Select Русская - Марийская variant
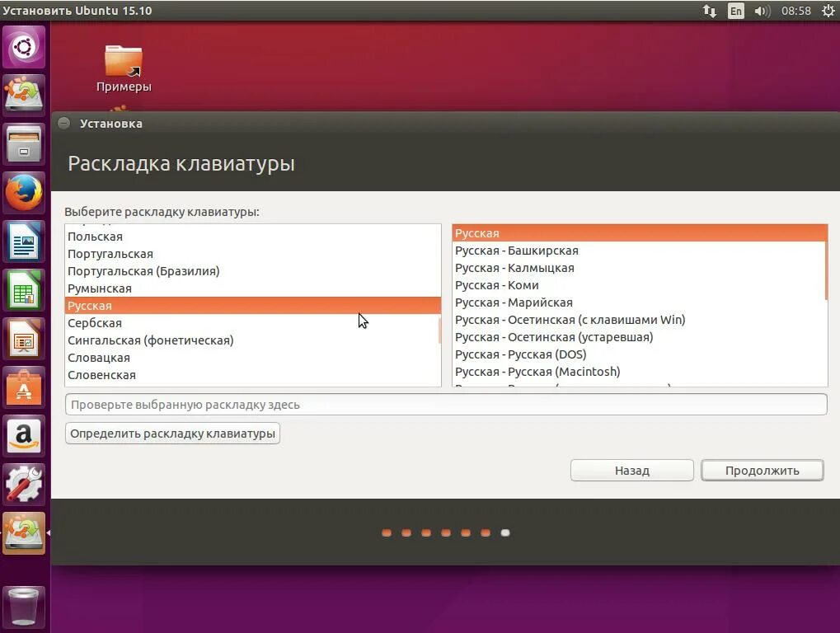The height and width of the screenshot is (633, 840). 639,302
